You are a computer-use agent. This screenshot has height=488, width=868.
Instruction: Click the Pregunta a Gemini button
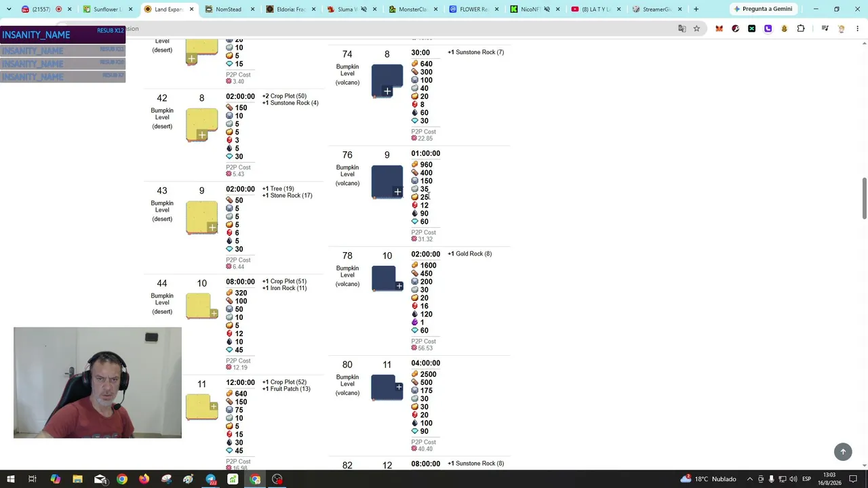[762, 9]
